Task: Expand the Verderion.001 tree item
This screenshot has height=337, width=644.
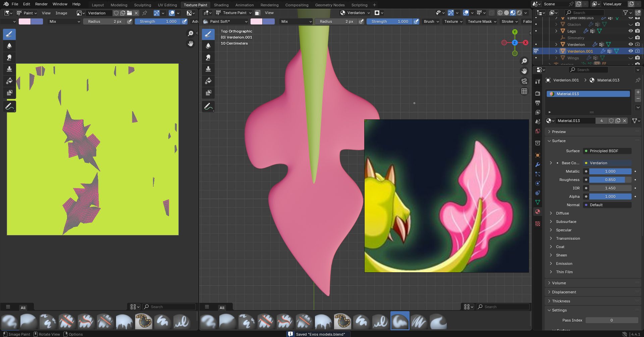Action: tap(556, 51)
